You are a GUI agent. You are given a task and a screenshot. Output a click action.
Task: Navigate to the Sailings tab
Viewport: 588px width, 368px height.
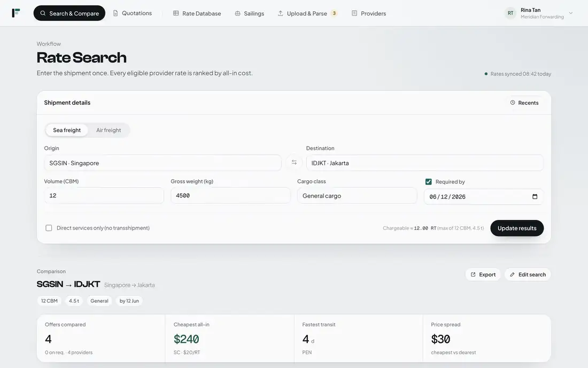(250, 13)
